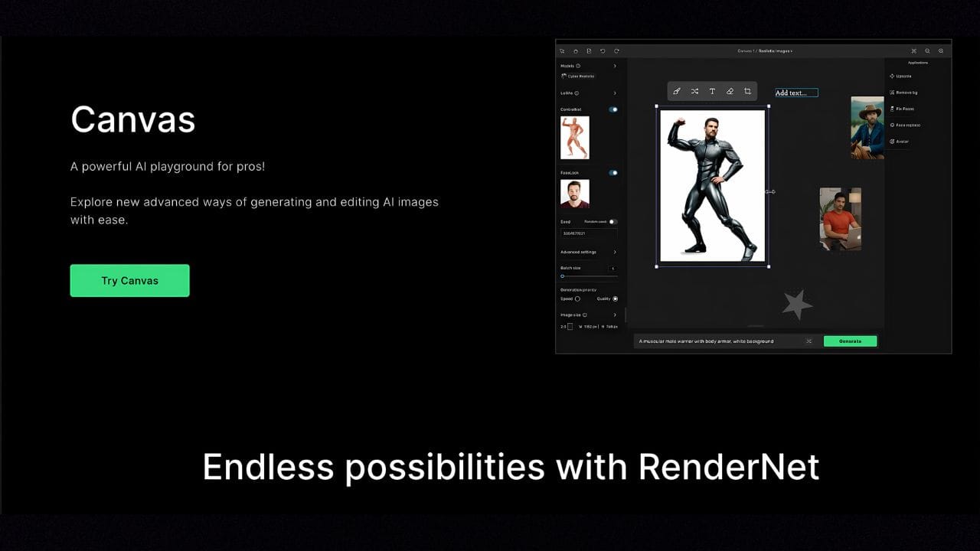Click the FaceLock face reference thumbnail
Viewport: 980px width, 551px height.
(x=575, y=194)
